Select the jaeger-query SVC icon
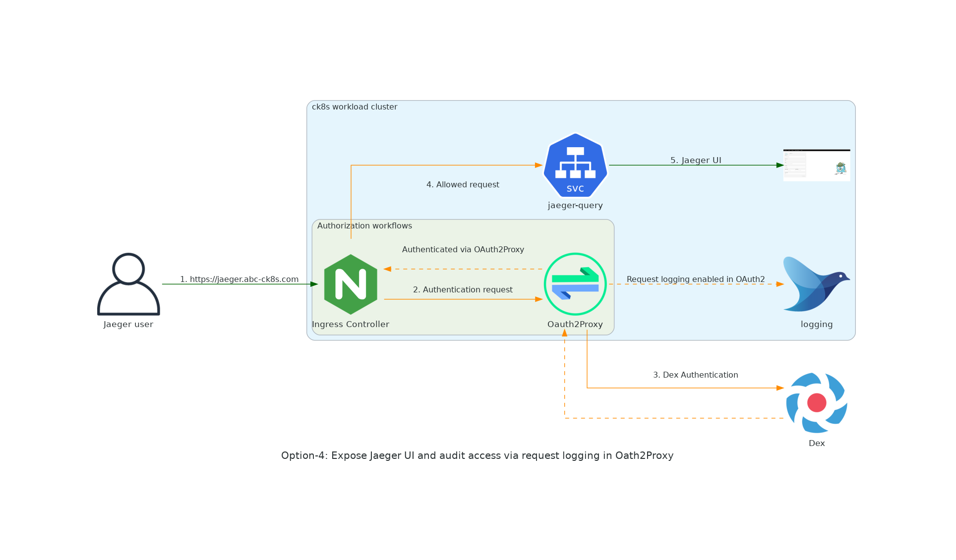The height and width of the screenshot is (560, 956). [x=575, y=165]
